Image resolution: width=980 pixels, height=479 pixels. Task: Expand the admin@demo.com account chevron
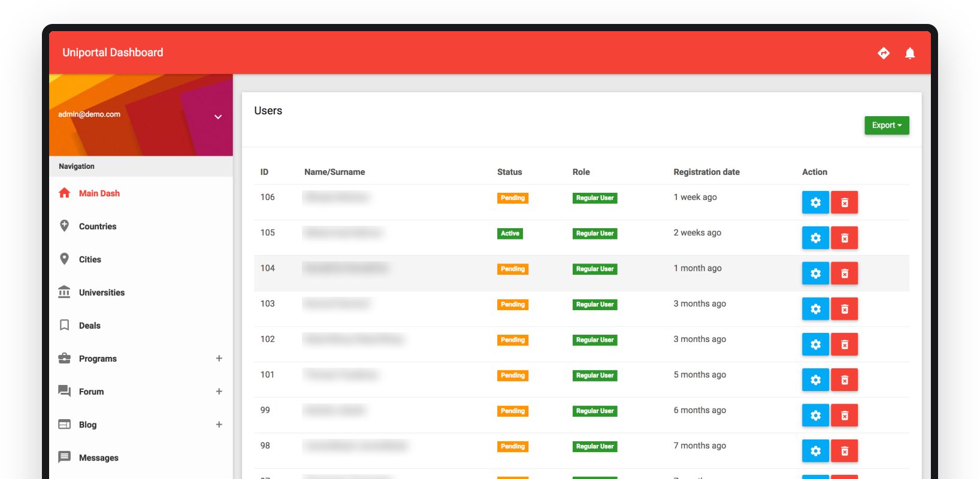pyautogui.click(x=218, y=117)
